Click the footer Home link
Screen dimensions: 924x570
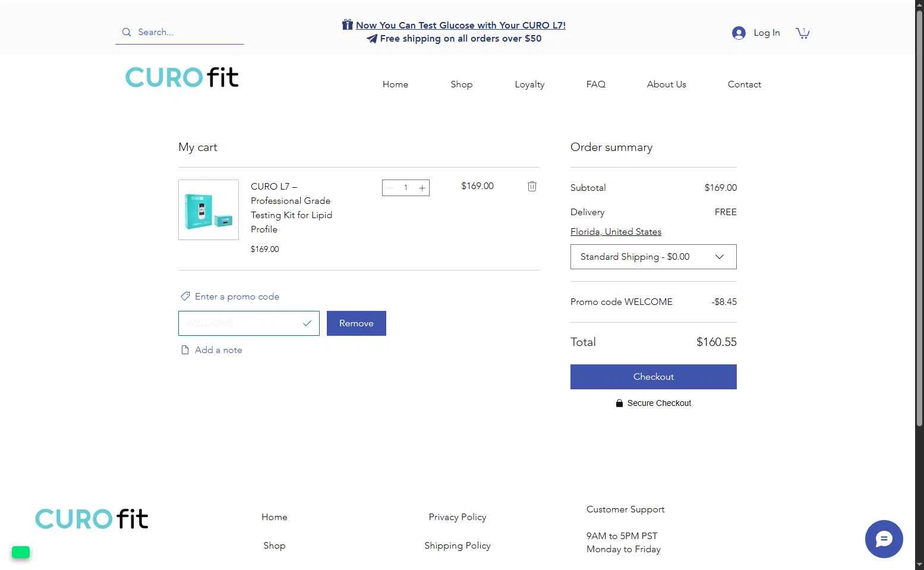coord(275,517)
